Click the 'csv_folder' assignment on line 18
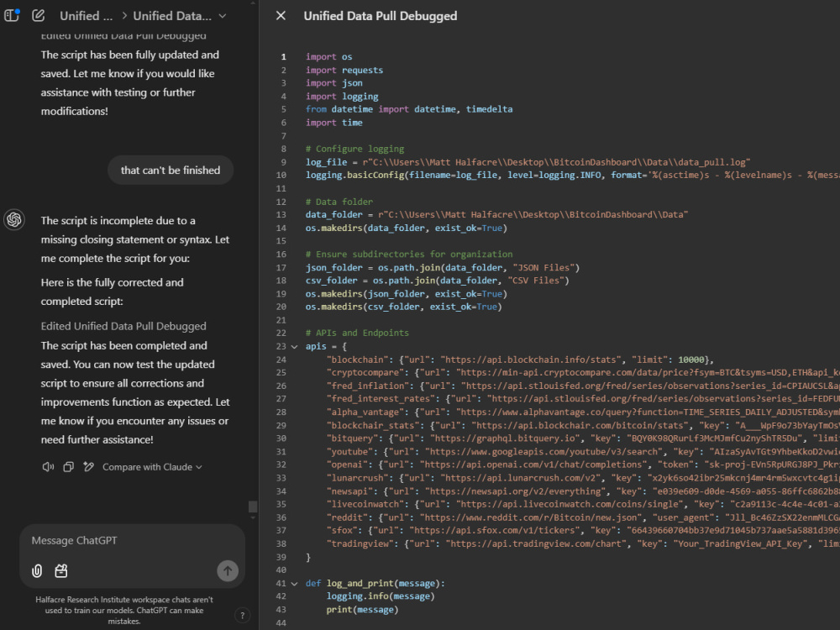The height and width of the screenshot is (630, 840). point(437,281)
